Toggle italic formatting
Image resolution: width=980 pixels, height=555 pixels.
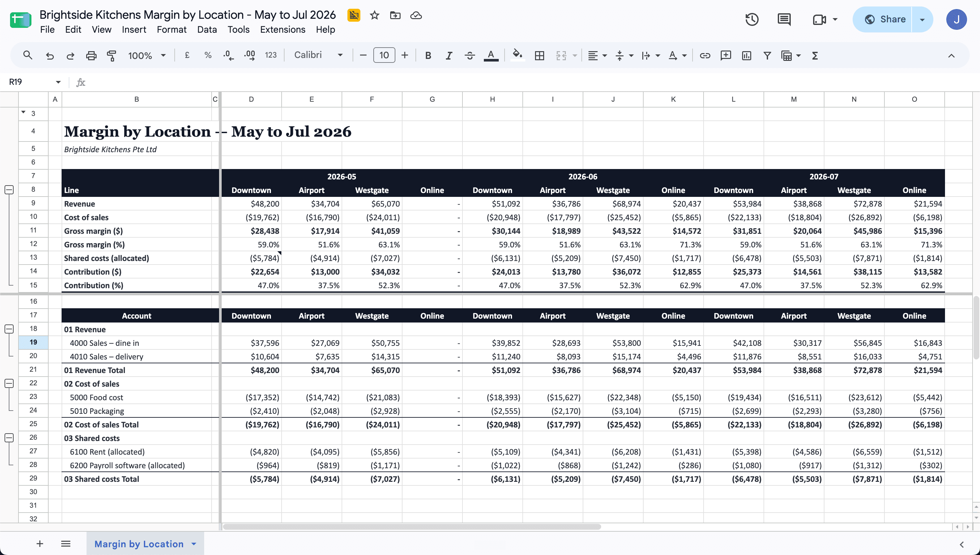[449, 56]
